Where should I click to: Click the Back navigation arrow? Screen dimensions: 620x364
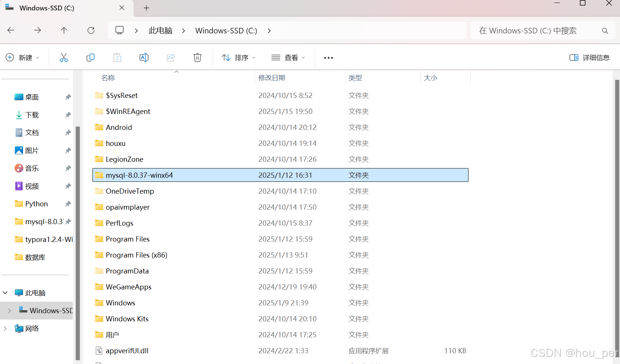click(10, 30)
